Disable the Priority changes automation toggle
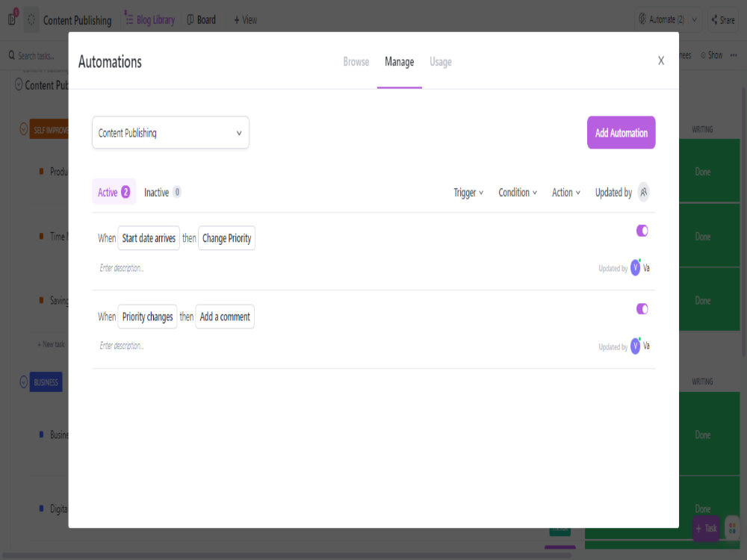The width and height of the screenshot is (747, 560). (642, 308)
